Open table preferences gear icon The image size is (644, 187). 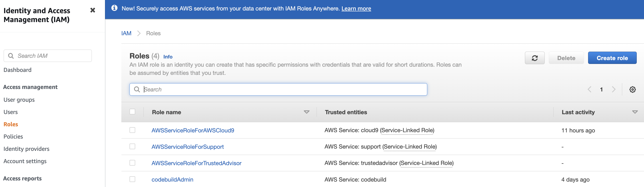click(632, 90)
